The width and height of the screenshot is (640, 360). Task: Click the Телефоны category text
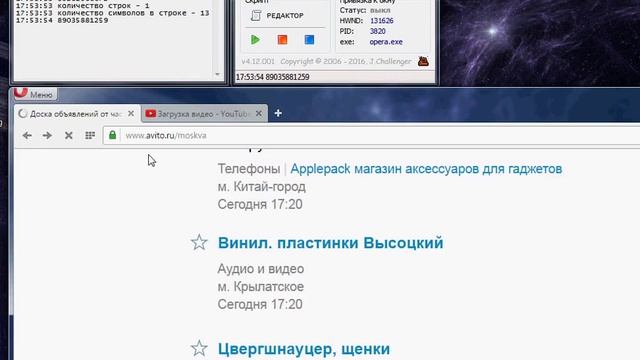click(249, 169)
